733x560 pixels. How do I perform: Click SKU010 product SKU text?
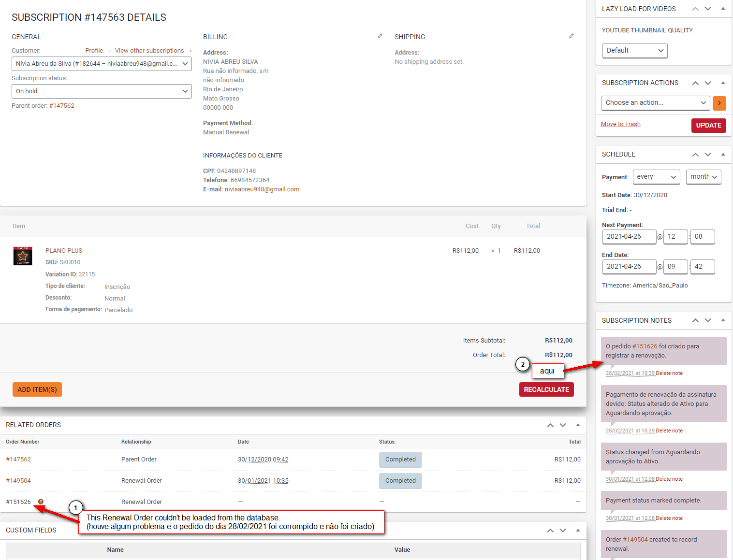(x=70, y=262)
